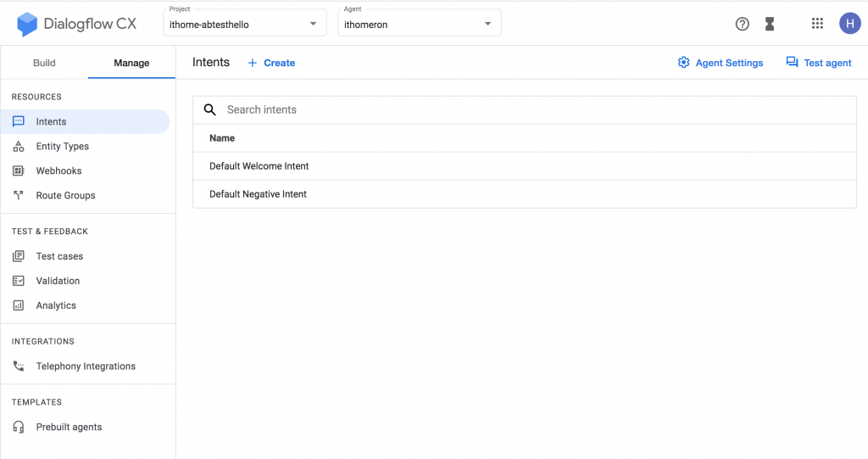Open the ithome-abtesthello project selector
Image resolution: width=868 pixels, height=459 pixels.
[x=245, y=23]
